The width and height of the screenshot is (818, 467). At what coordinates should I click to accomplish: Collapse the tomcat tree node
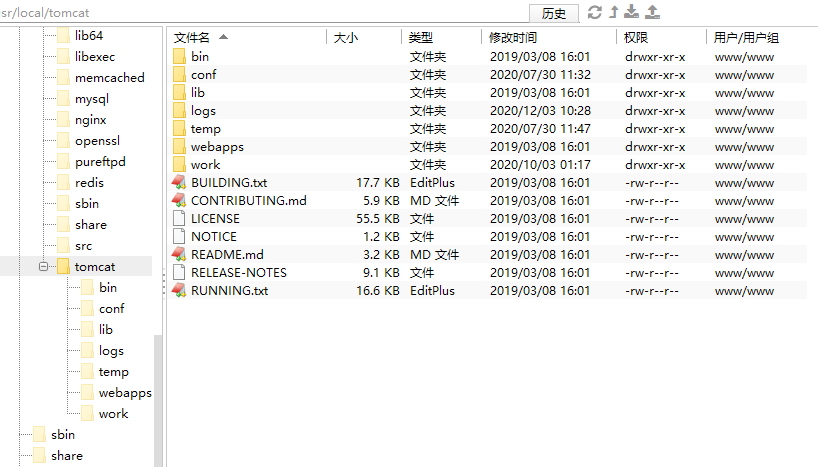43,267
